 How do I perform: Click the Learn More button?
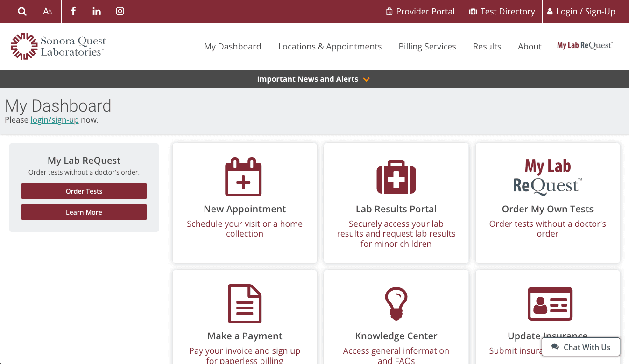click(x=84, y=212)
